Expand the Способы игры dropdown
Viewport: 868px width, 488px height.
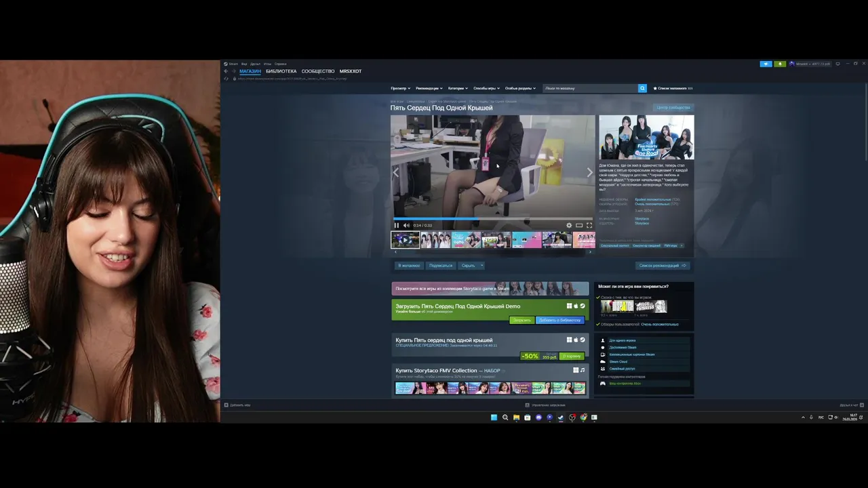coord(486,88)
